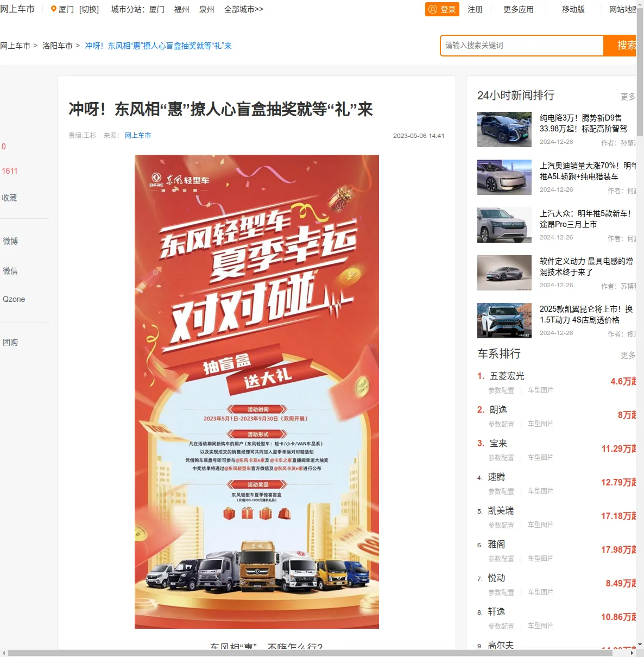
Task: Open 洛阳车市 breadcrumb link
Action: click(58, 46)
